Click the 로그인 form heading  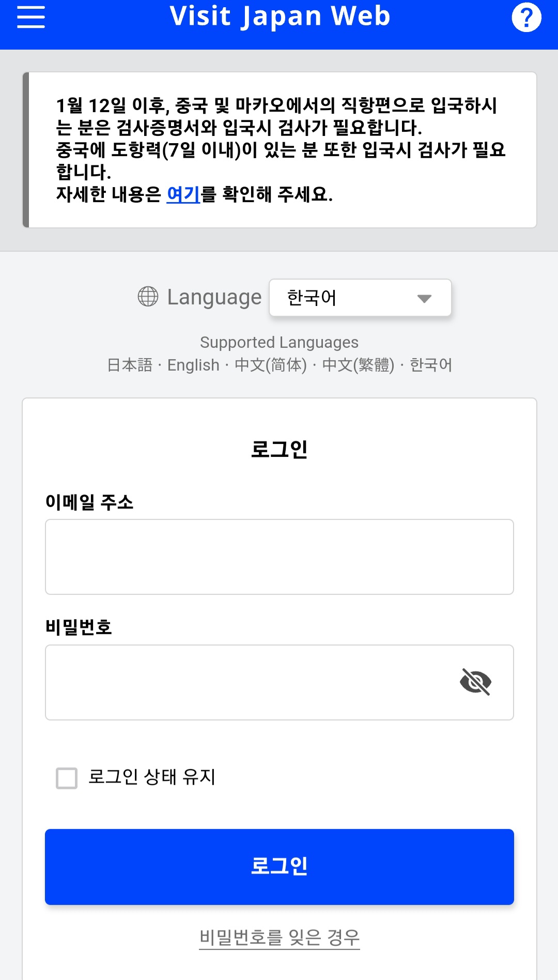click(x=280, y=449)
